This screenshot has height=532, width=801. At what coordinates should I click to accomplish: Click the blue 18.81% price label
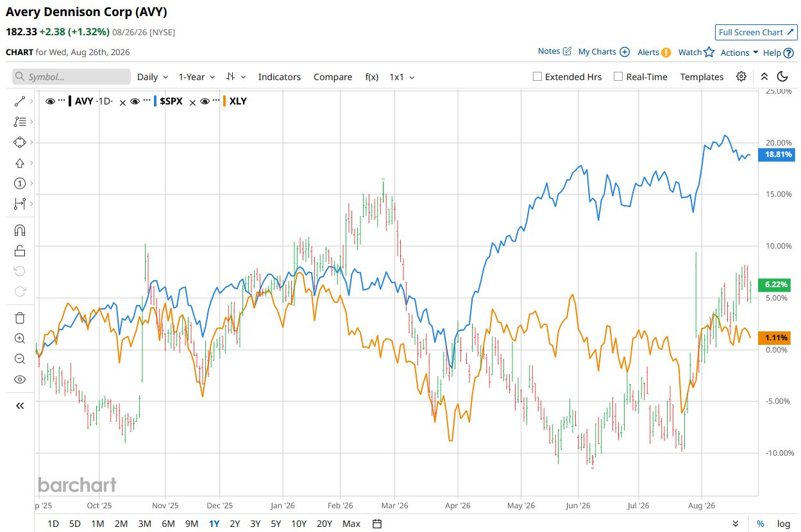[776, 154]
